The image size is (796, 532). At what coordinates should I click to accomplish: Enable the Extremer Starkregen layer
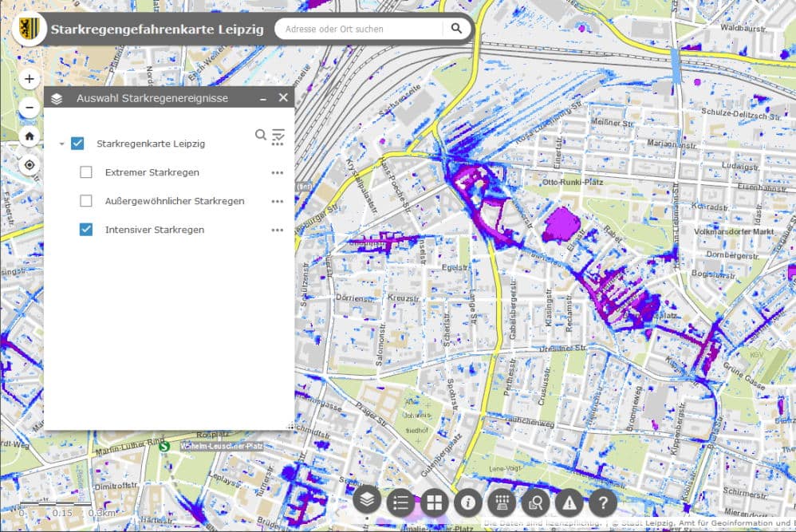(x=86, y=172)
